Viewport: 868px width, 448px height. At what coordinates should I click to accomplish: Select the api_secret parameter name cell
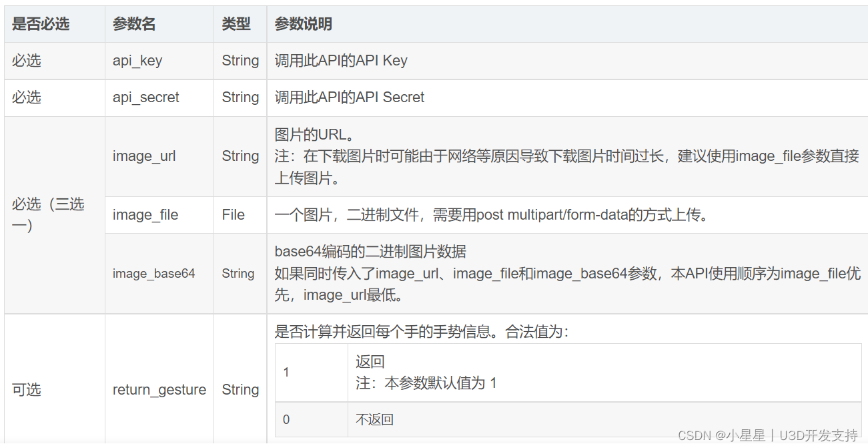tap(146, 97)
